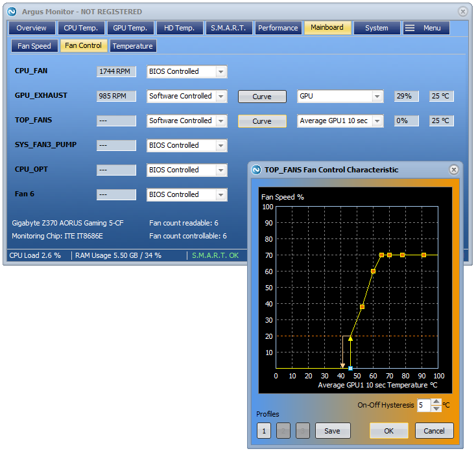
Task: Open the Fan Speed sub-tab
Action: (x=34, y=46)
